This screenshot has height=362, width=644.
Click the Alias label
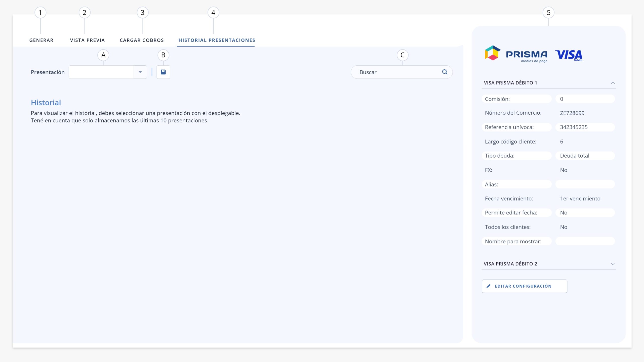pos(491,185)
